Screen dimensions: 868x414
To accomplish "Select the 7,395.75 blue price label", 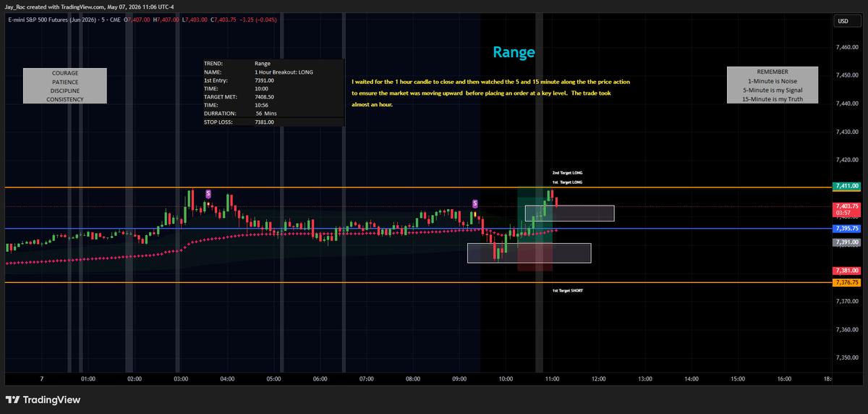I will [x=846, y=228].
